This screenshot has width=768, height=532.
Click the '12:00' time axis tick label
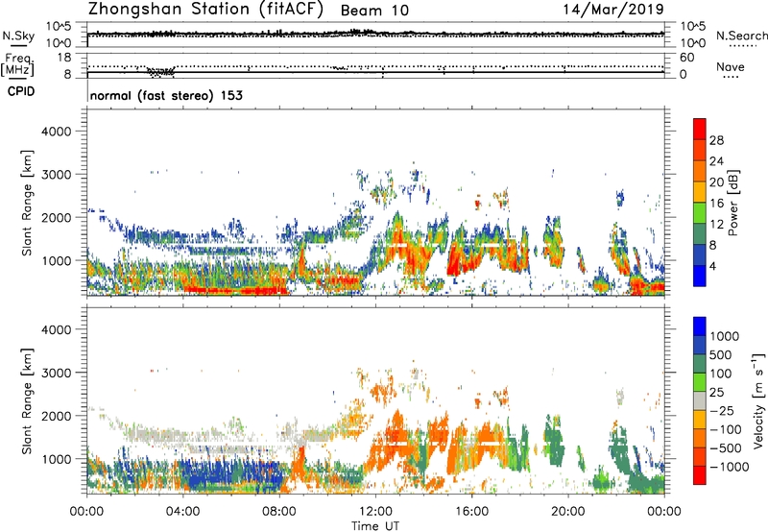click(x=375, y=512)
